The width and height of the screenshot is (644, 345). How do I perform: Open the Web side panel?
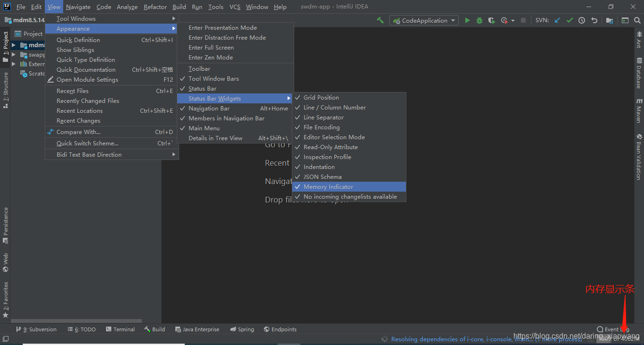(x=6, y=263)
